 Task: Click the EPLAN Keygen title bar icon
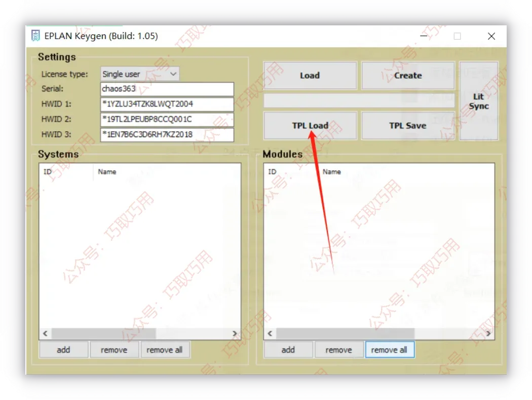point(35,35)
